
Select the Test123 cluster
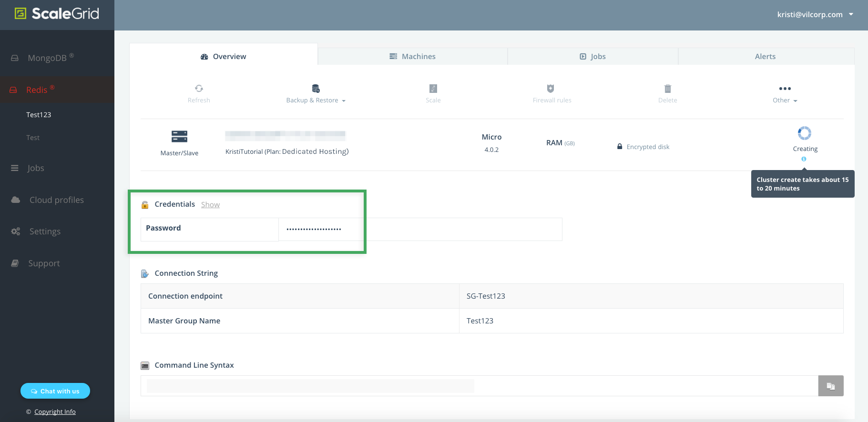coord(39,115)
